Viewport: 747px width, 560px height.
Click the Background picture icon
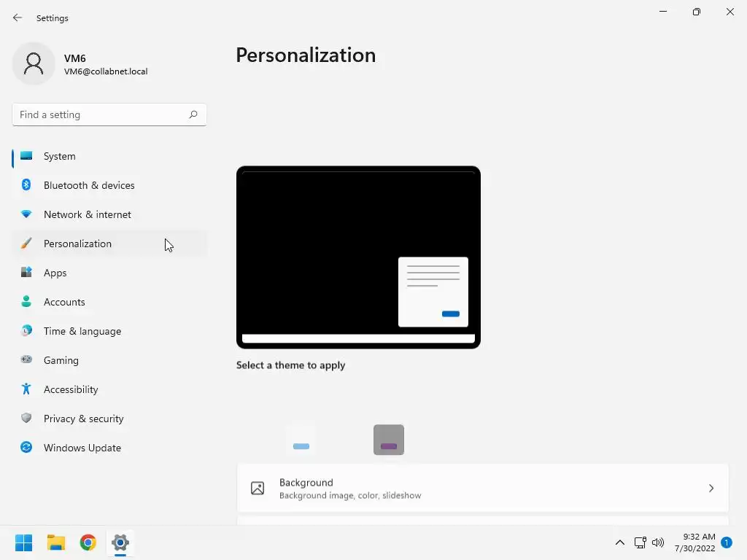tap(258, 488)
